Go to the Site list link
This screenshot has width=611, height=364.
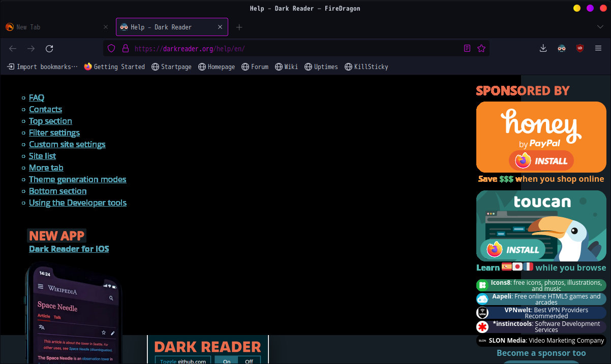[x=42, y=156]
